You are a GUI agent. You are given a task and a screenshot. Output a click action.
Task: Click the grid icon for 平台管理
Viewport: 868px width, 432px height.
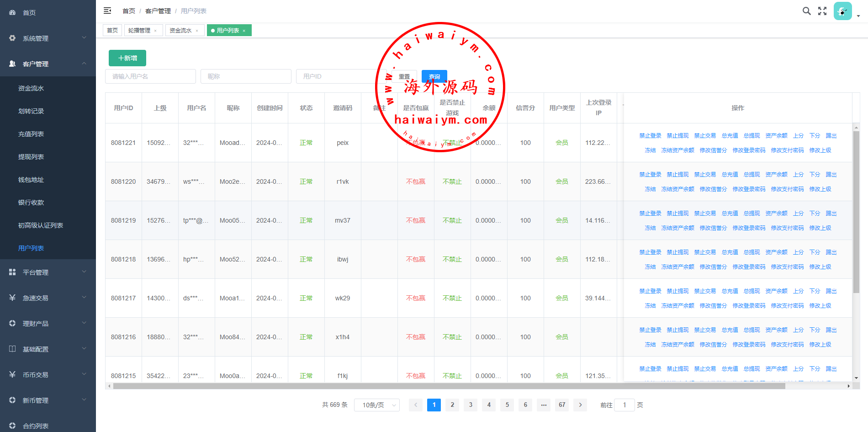pos(12,272)
